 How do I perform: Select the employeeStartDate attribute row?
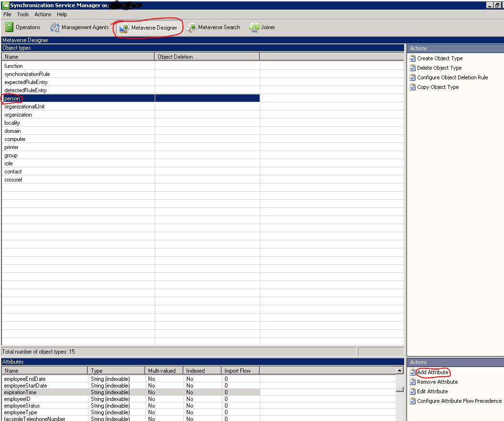(131, 385)
